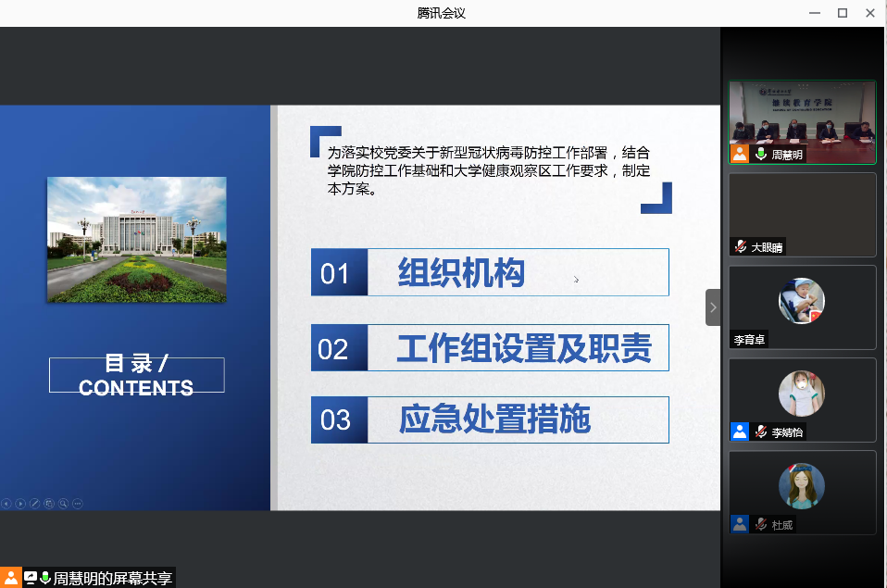Click previous slide arrow in slideshow controls
Viewport: 887px width, 588px height.
[6, 504]
